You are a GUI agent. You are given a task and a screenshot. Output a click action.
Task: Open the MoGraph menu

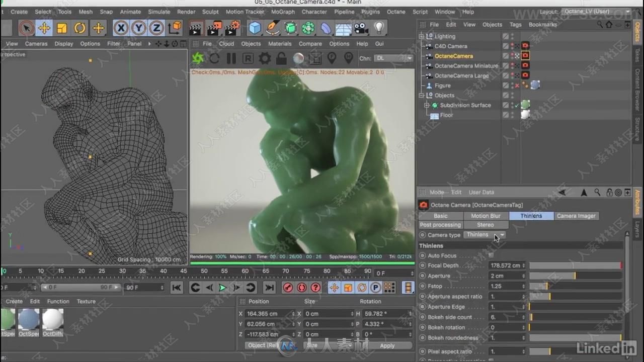[283, 12]
